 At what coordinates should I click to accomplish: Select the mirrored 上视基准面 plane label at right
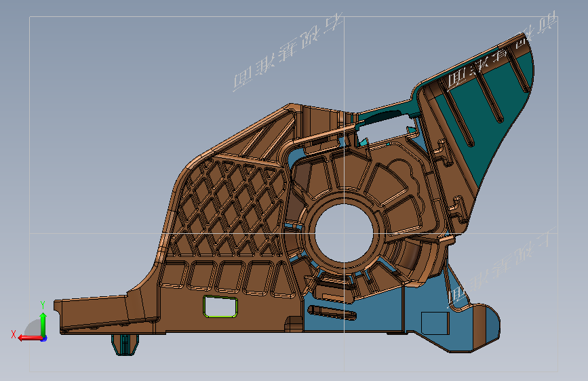pos(501,267)
